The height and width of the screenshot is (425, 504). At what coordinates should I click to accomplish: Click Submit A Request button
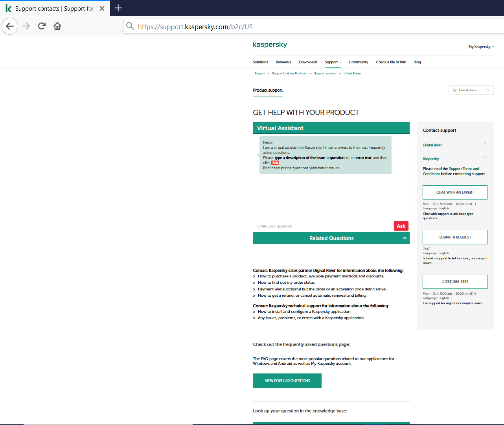pyautogui.click(x=455, y=237)
